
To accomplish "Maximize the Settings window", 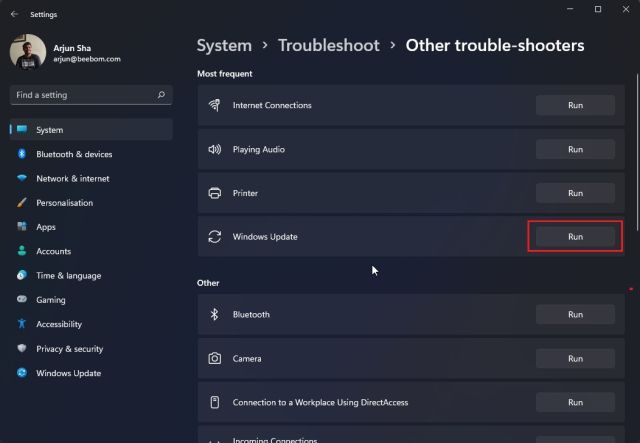I will 598,9.
